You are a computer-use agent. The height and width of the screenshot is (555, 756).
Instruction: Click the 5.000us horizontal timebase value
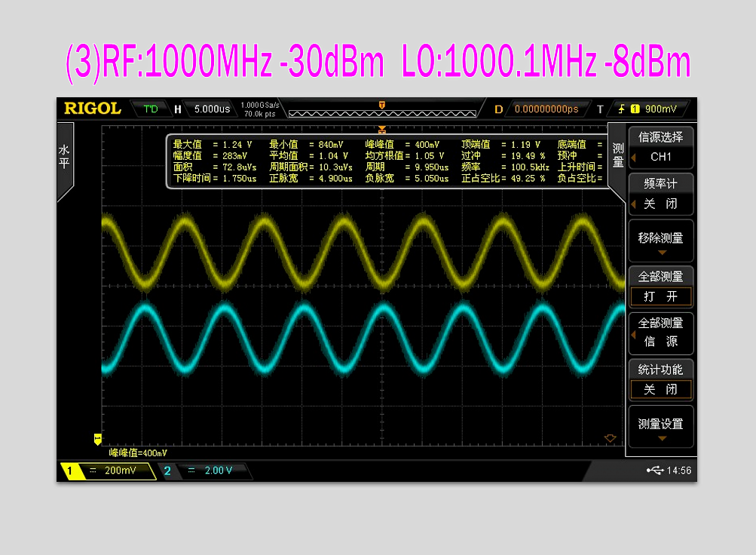pyautogui.click(x=211, y=109)
